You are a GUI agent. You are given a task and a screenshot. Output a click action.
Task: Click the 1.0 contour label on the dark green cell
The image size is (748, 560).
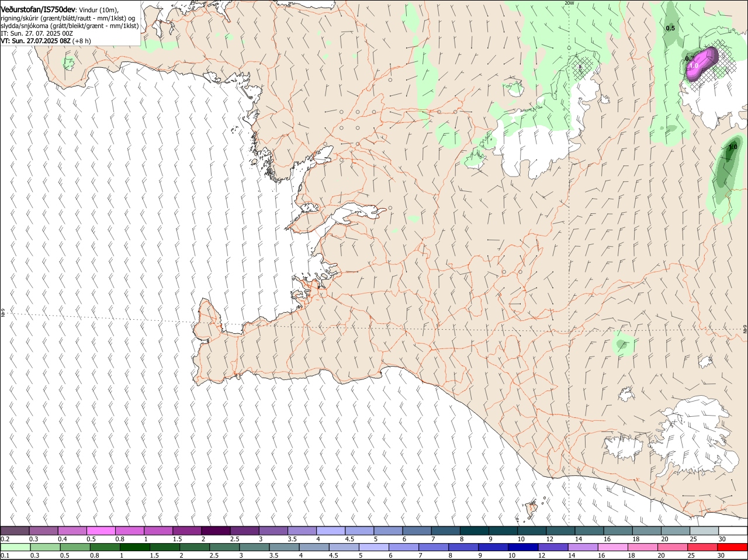[x=733, y=147]
